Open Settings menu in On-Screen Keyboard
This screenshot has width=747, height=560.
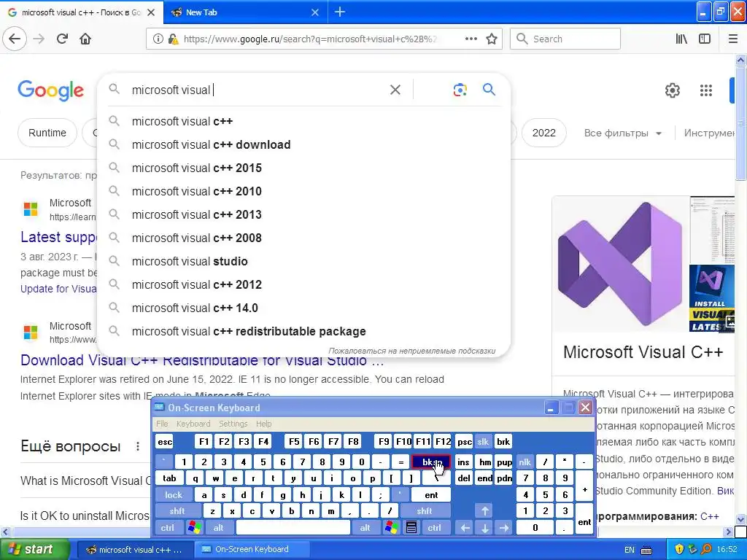[233, 424]
